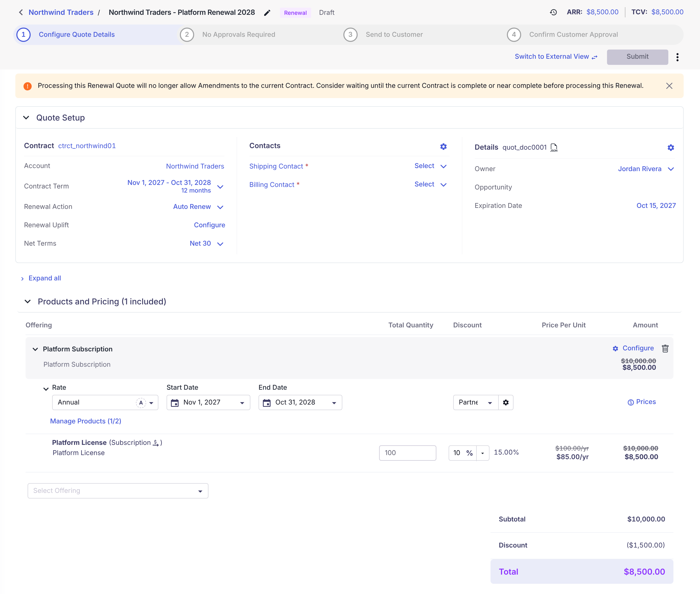Open the Renewal Action Auto Renew dropdown
Screen dimensions: 700x594
click(x=199, y=207)
